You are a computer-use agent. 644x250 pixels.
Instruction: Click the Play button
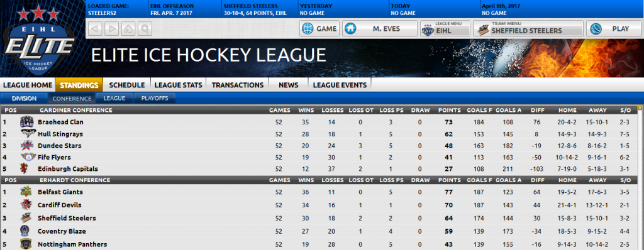[613, 29]
